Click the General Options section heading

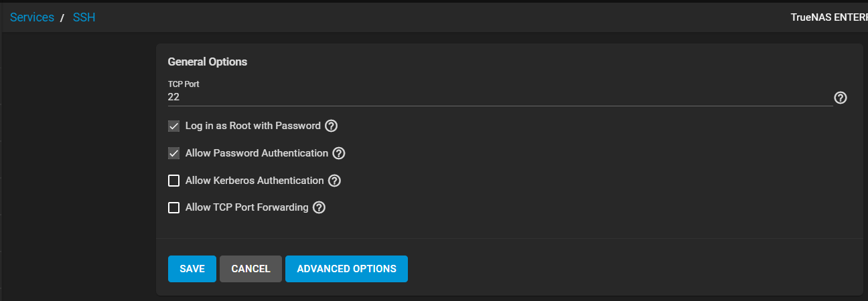pyautogui.click(x=208, y=62)
